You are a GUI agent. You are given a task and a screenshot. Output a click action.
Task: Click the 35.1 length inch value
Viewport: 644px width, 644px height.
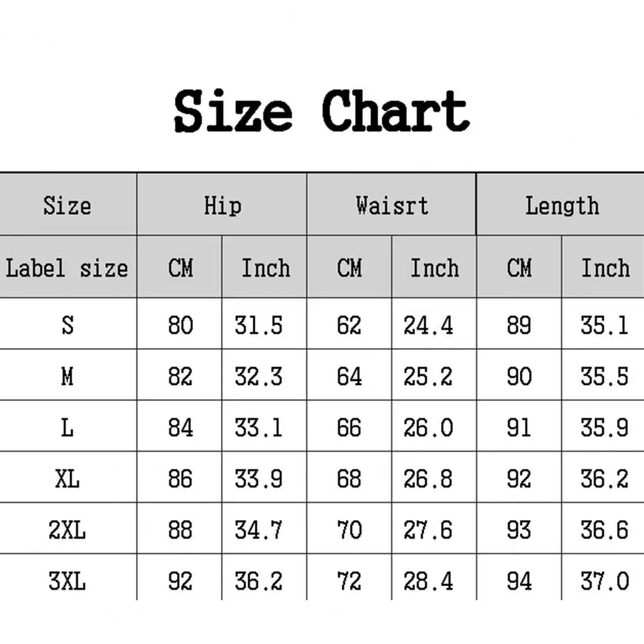click(603, 326)
